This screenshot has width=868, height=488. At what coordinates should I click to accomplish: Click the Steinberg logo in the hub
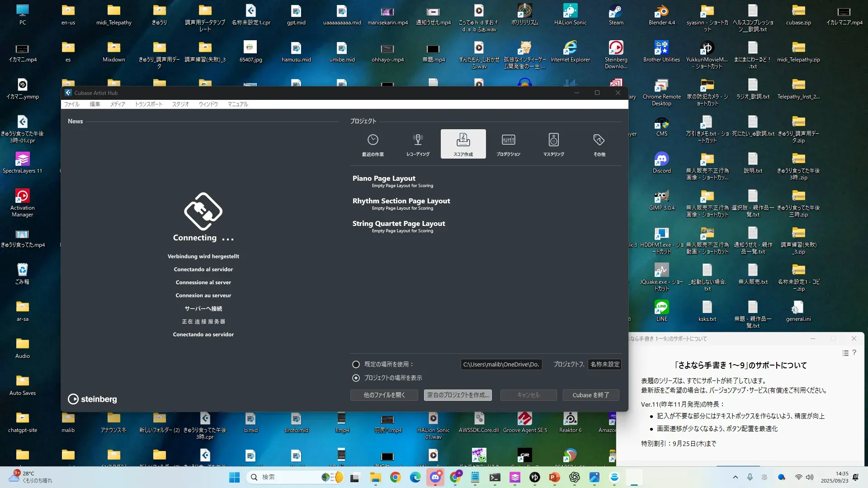coord(93,399)
